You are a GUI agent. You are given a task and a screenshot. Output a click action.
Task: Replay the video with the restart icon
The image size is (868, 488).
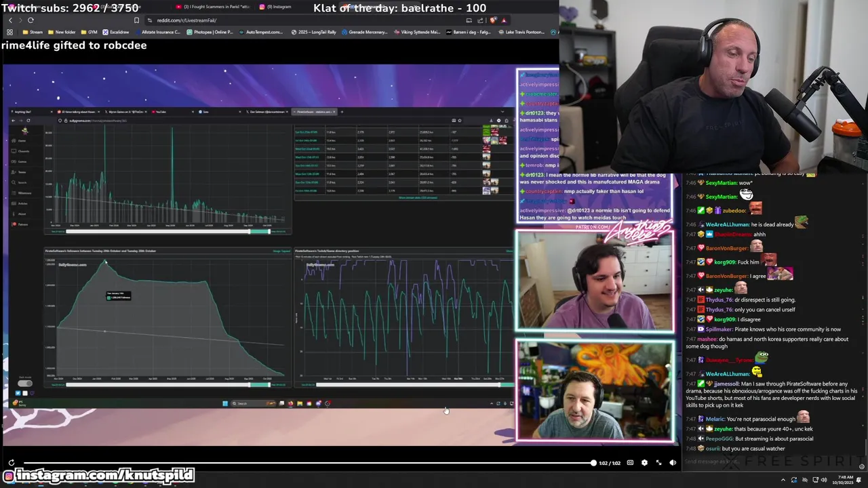point(11,463)
